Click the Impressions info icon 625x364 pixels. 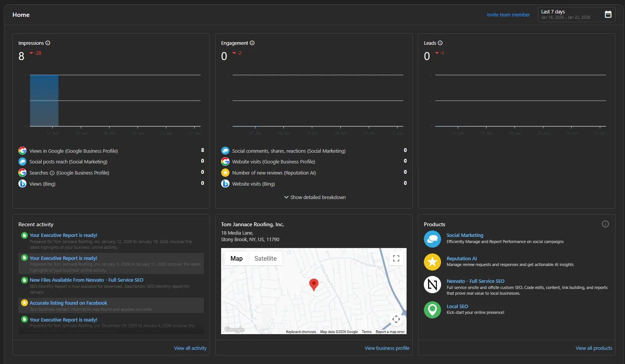[48, 43]
